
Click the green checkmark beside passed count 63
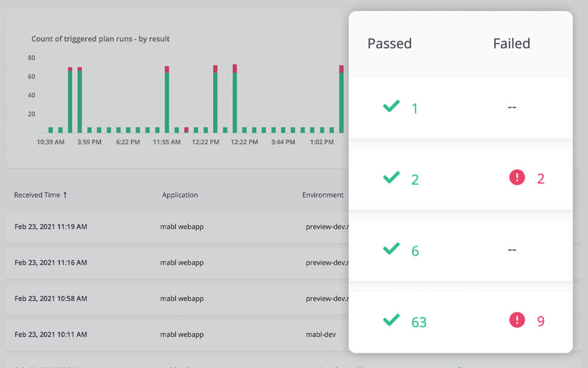(391, 320)
